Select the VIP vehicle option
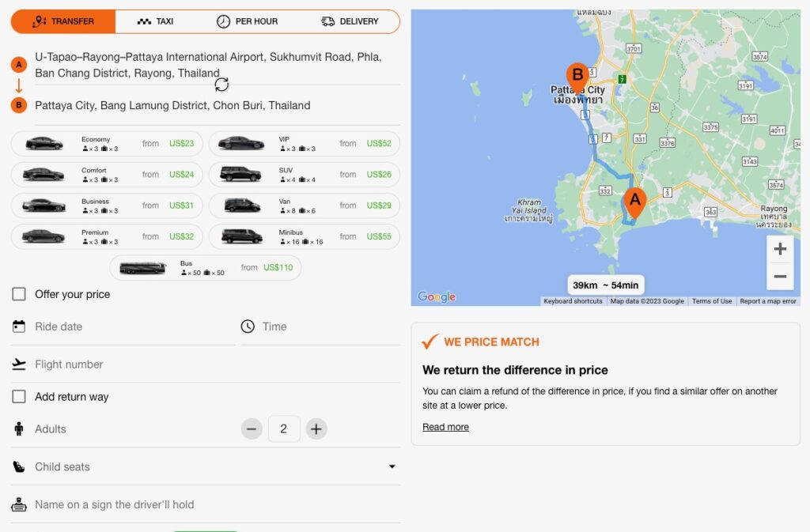This screenshot has width=810, height=532. click(x=305, y=143)
